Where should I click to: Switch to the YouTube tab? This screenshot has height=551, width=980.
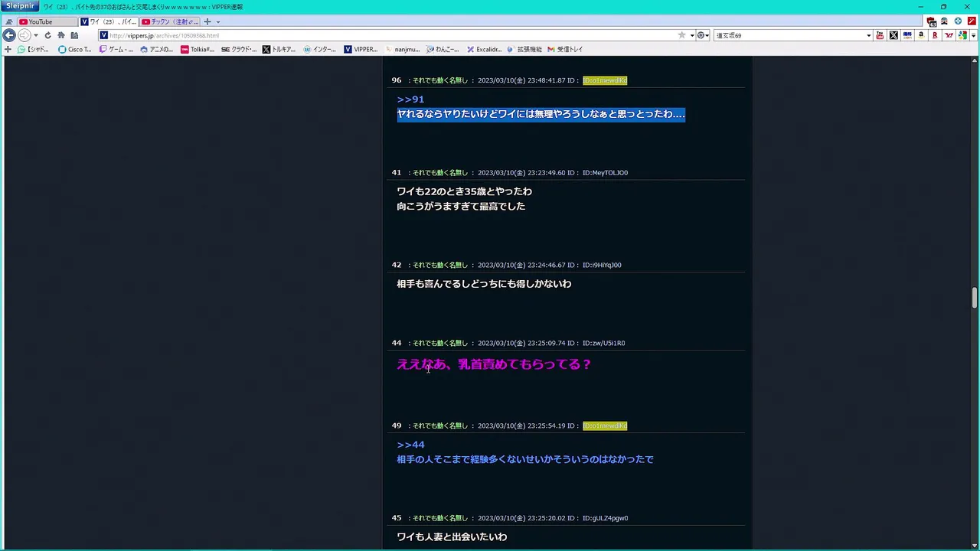pos(47,21)
